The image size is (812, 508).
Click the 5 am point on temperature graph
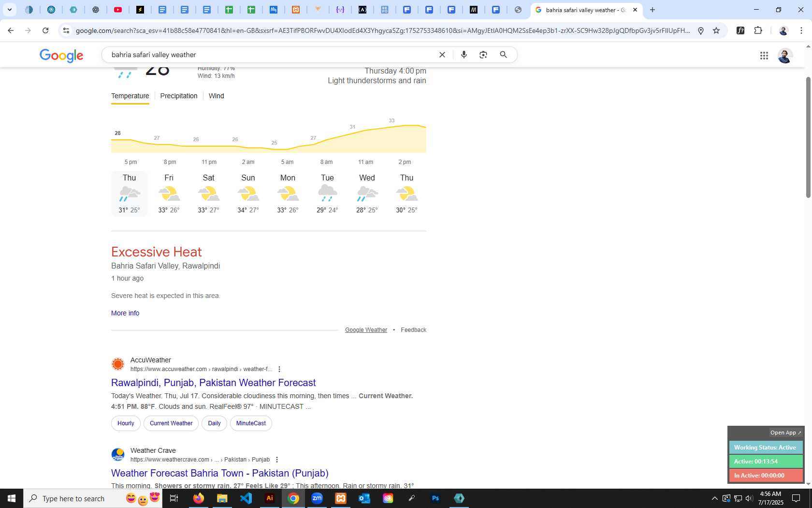(287, 149)
